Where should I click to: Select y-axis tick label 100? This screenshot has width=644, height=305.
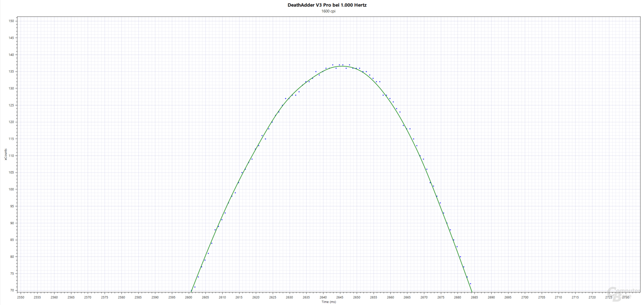(x=11, y=189)
